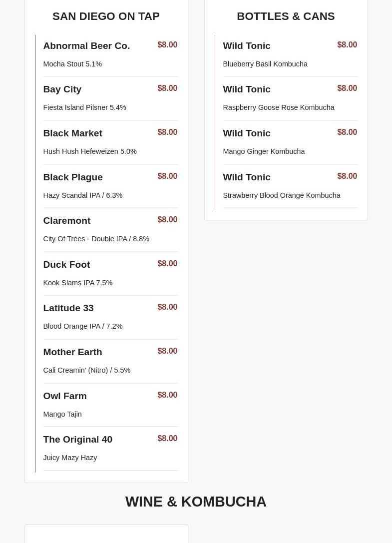Click the Mother Earth item title

click(72, 352)
